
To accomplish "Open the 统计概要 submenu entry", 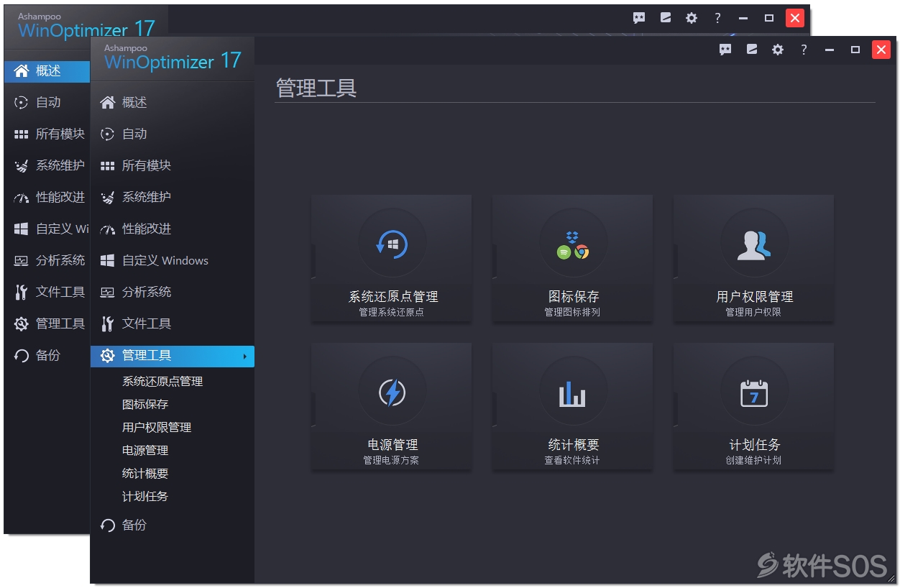I will [145, 474].
